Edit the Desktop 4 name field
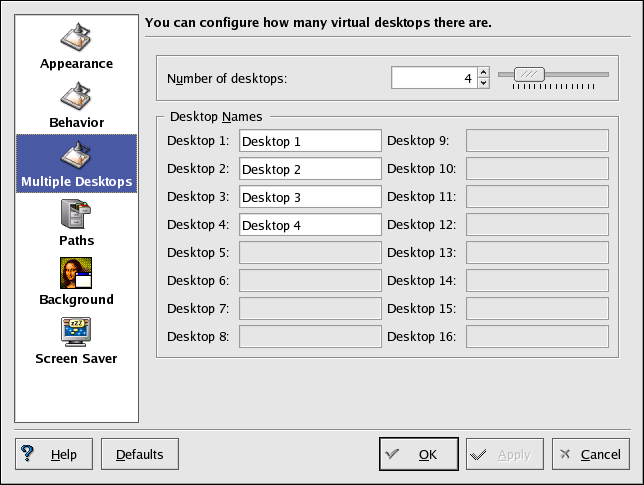 [310, 225]
